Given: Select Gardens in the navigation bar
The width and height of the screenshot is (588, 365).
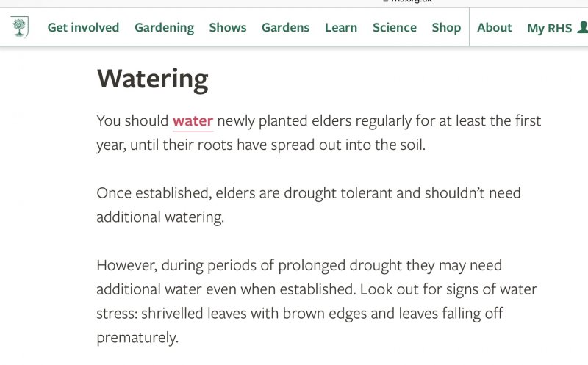Looking at the screenshot, I should [286, 28].
